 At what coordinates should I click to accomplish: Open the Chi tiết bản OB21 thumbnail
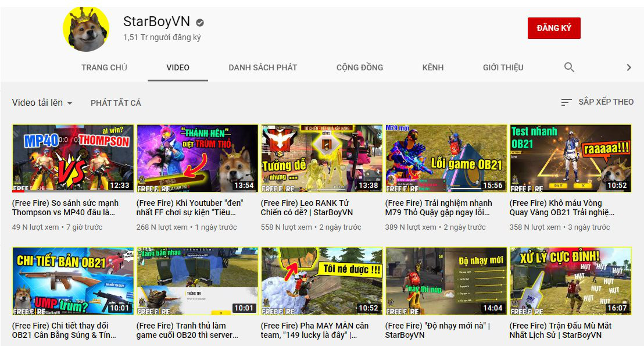(73, 281)
